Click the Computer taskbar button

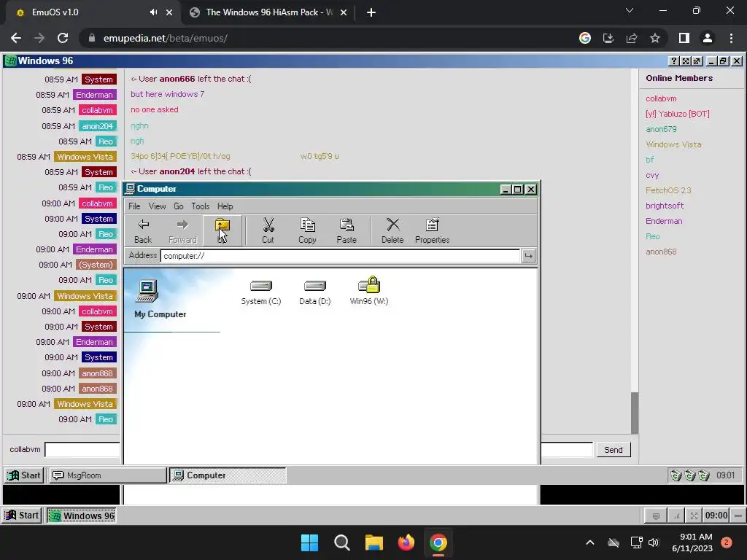[x=228, y=475]
